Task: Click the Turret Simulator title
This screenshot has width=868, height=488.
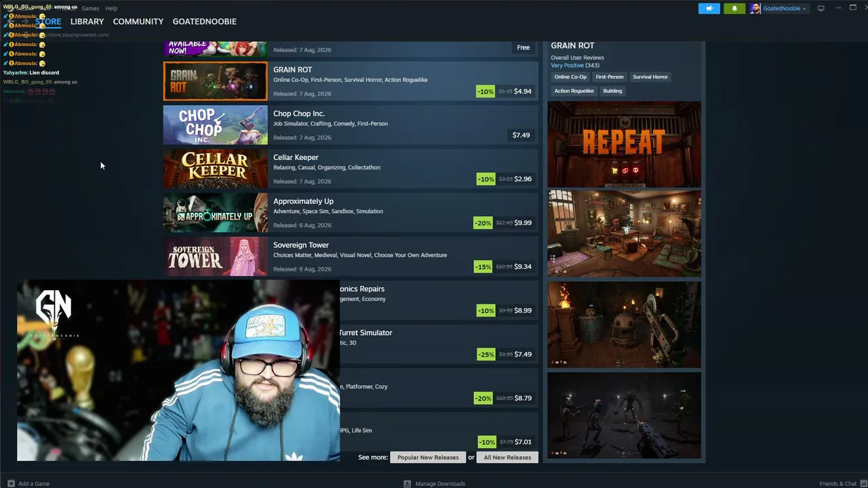Action: (366, 333)
